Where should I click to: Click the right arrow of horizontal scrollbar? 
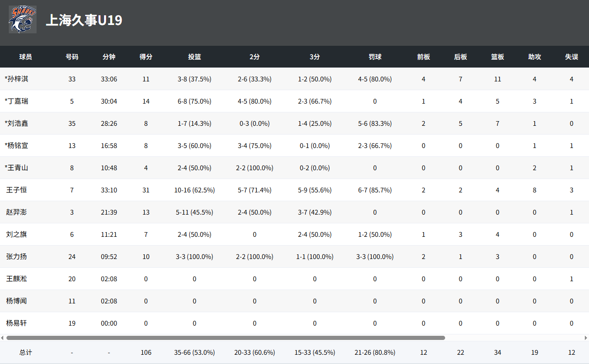pyautogui.click(x=586, y=338)
